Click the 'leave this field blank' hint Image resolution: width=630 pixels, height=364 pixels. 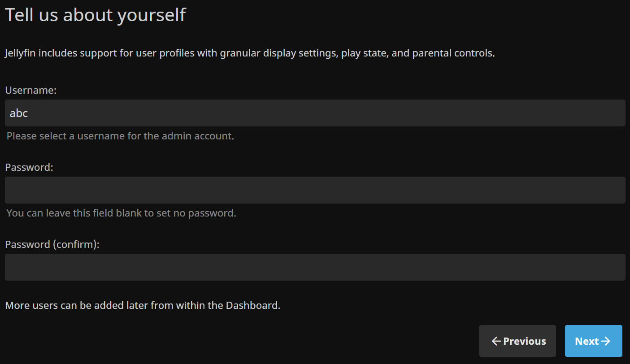[x=121, y=213]
